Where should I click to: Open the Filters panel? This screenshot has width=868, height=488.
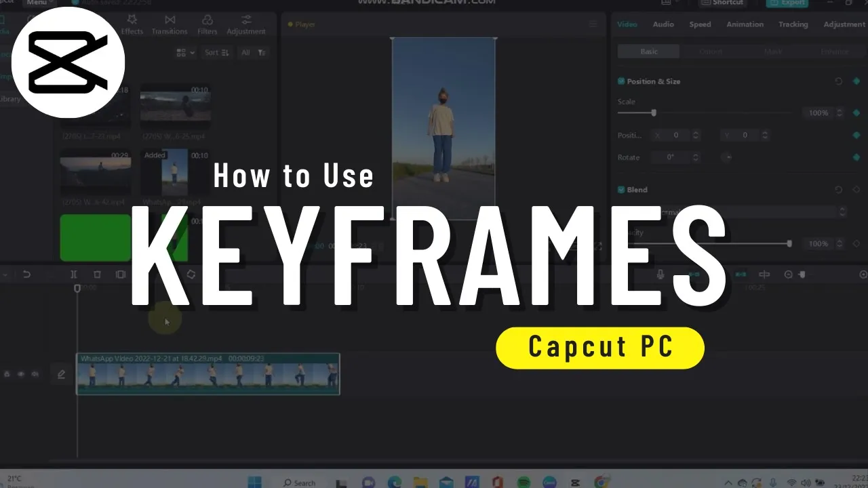[208, 24]
